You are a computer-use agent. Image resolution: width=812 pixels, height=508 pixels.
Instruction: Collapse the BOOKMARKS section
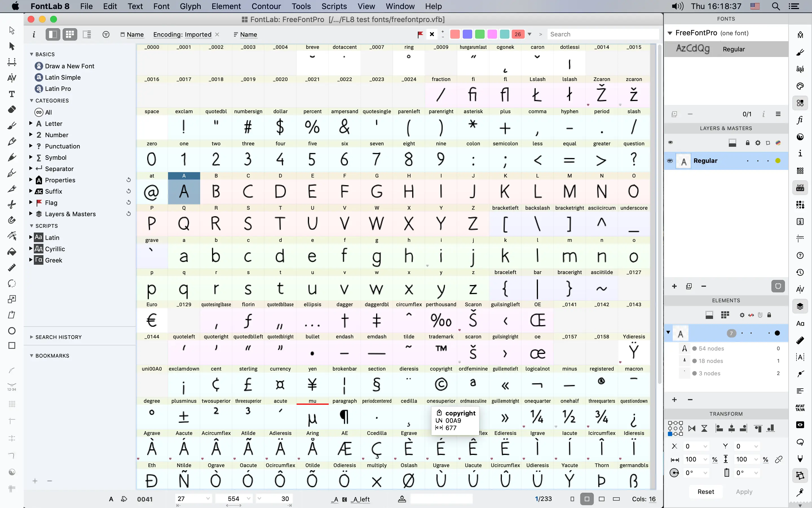(32, 356)
